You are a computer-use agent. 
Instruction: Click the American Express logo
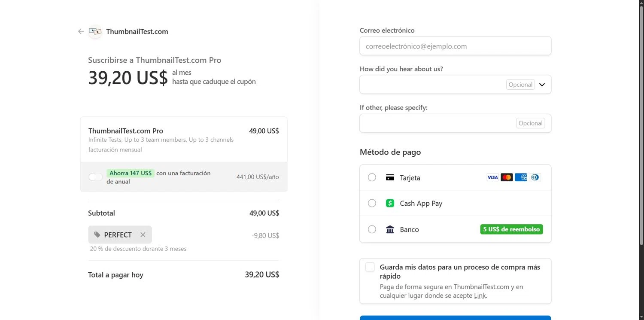coord(521,177)
